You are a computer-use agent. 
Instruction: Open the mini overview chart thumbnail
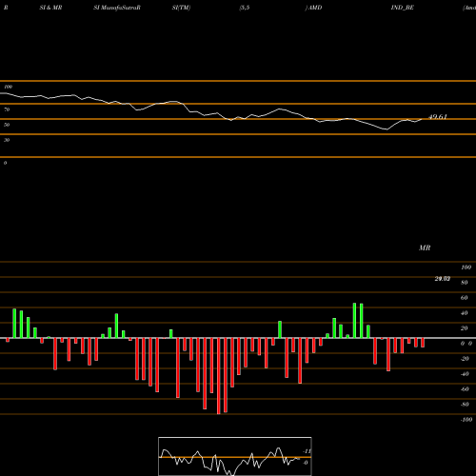click(x=235, y=456)
